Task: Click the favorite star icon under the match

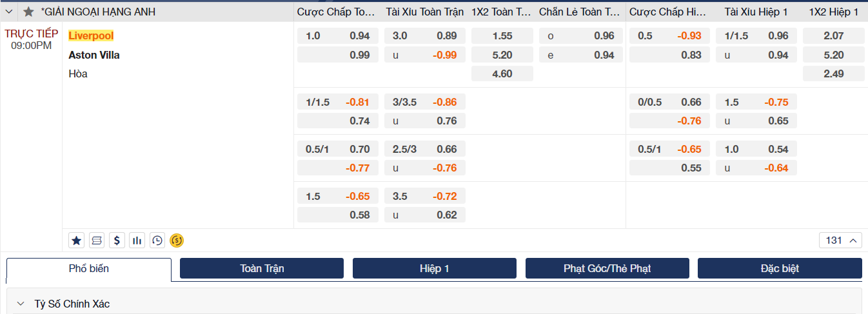Action: point(76,240)
